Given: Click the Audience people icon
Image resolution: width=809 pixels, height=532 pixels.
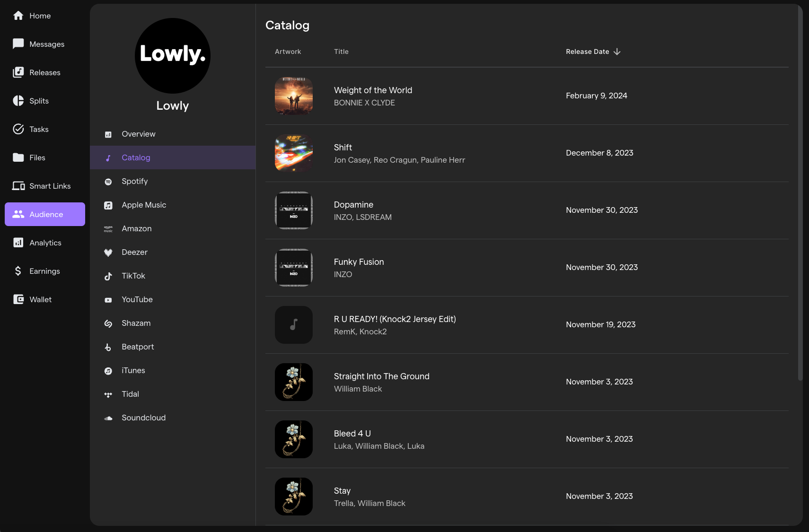Looking at the screenshot, I should (x=18, y=214).
